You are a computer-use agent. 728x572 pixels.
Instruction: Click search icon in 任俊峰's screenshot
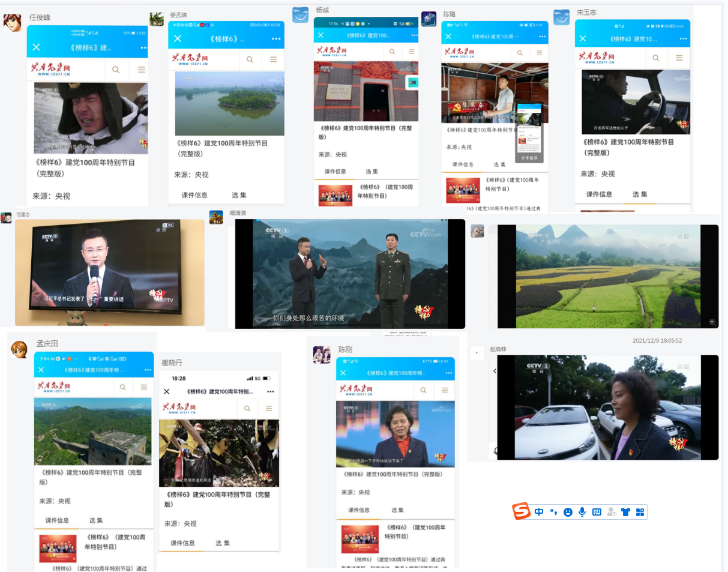(x=116, y=70)
